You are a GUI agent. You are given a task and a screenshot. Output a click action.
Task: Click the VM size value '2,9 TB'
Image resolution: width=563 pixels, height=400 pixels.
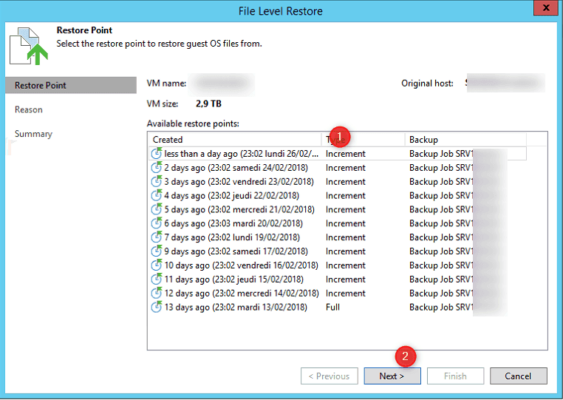coord(209,104)
